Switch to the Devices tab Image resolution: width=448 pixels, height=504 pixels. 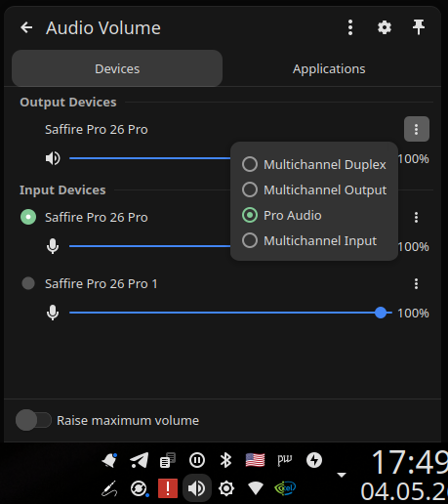[x=117, y=68]
